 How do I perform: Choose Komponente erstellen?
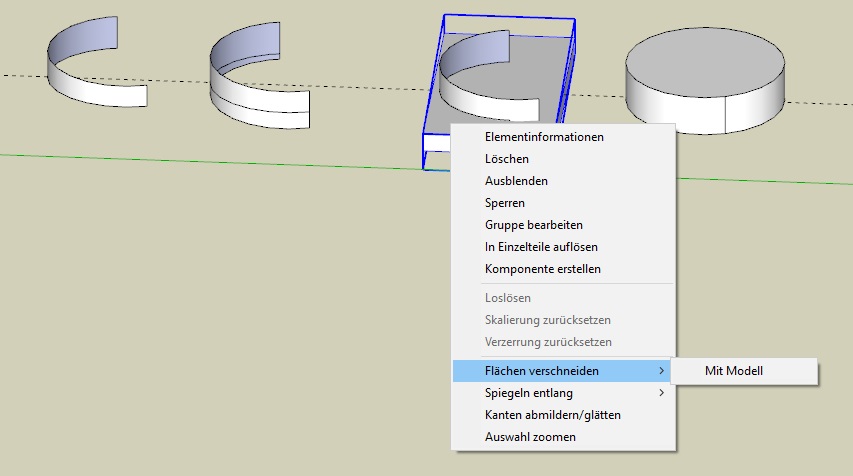(x=542, y=269)
